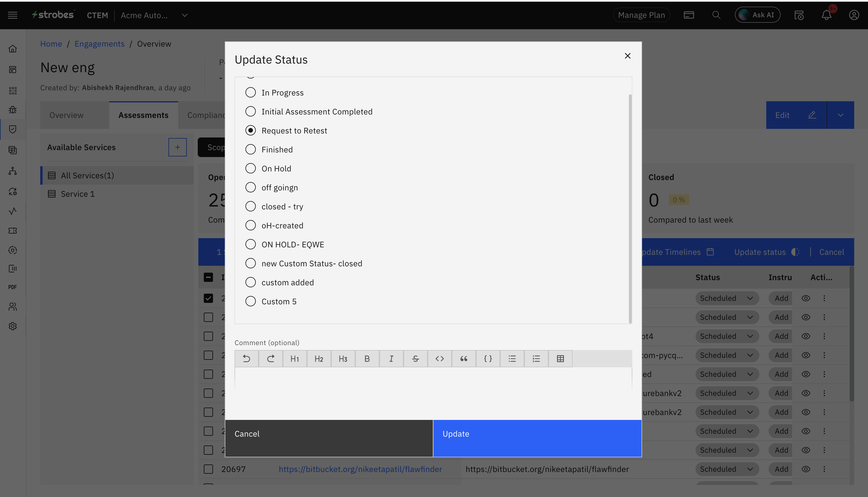Apply strikethrough formatting in comment toolbar
The height and width of the screenshot is (497, 868).
coord(415,358)
